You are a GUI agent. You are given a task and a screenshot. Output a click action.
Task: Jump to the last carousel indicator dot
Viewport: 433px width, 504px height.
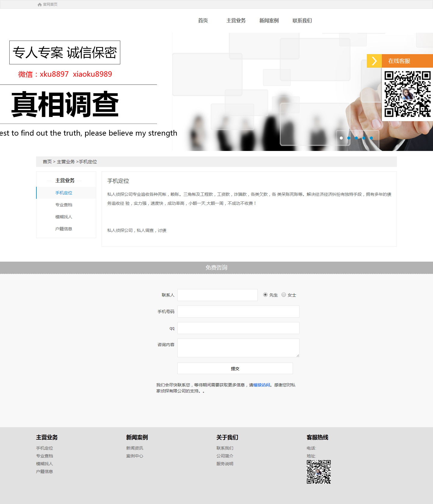[371, 138]
